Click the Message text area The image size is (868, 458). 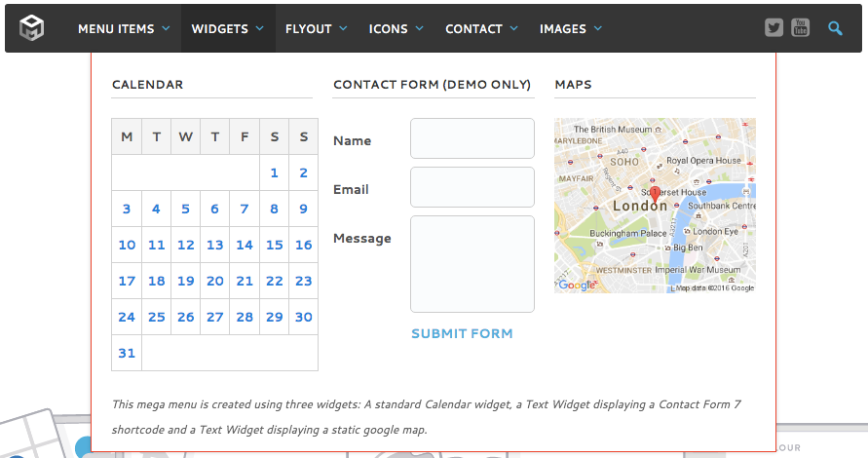pos(472,264)
